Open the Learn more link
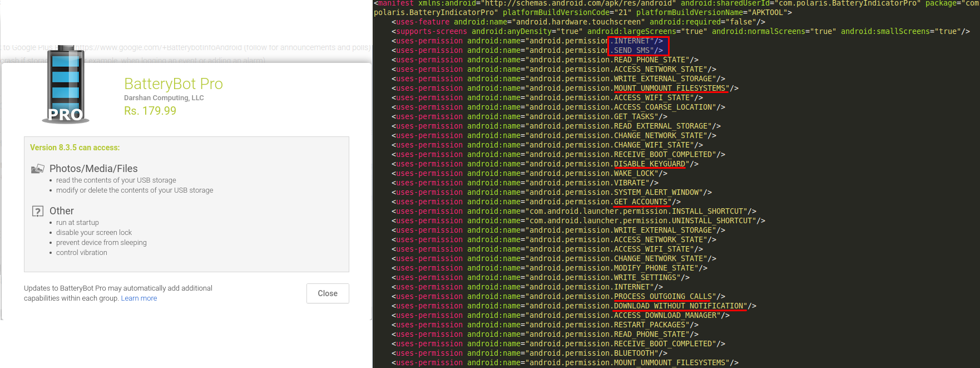This screenshot has width=980, height=368. click(139, 298)
